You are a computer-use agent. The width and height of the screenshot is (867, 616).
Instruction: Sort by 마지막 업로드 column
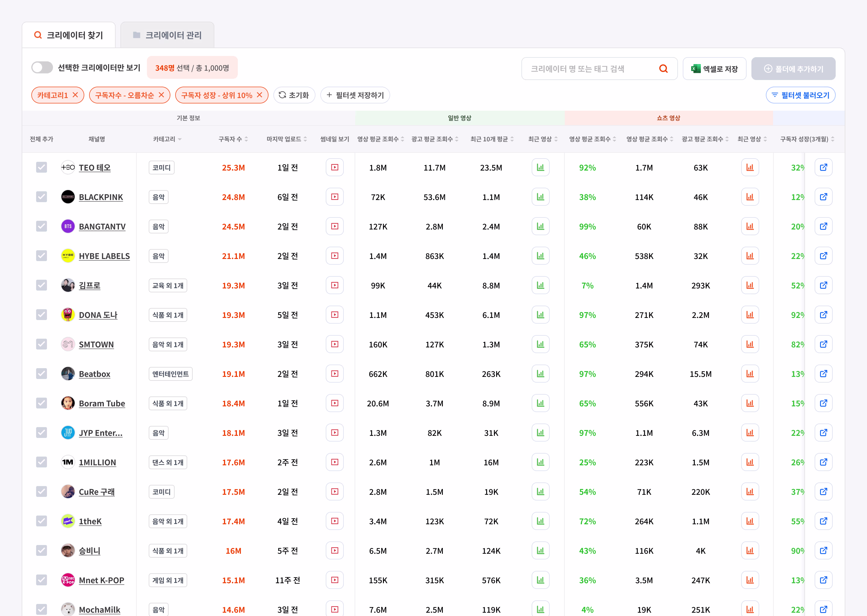305,139
